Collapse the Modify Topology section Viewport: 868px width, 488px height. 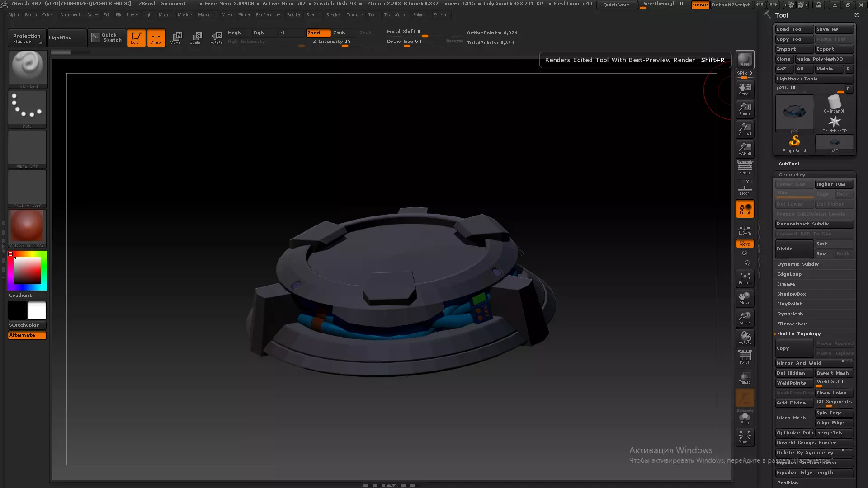pos(799,334)
